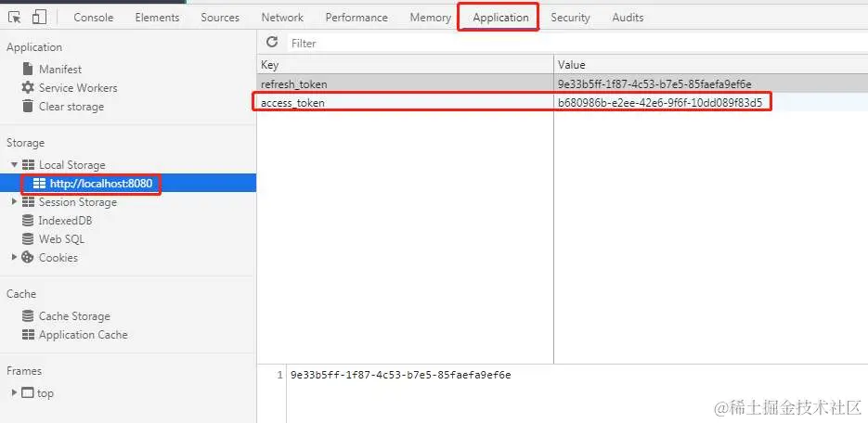Click the Local Storage grid icon
The width and height of the screenshot is (868, 423).
28,165
